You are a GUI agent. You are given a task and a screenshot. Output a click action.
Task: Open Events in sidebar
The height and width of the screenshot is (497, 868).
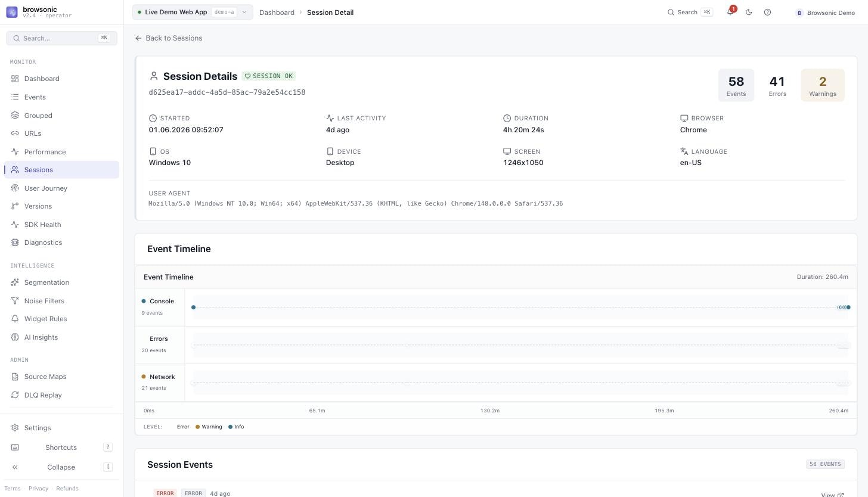61,97
